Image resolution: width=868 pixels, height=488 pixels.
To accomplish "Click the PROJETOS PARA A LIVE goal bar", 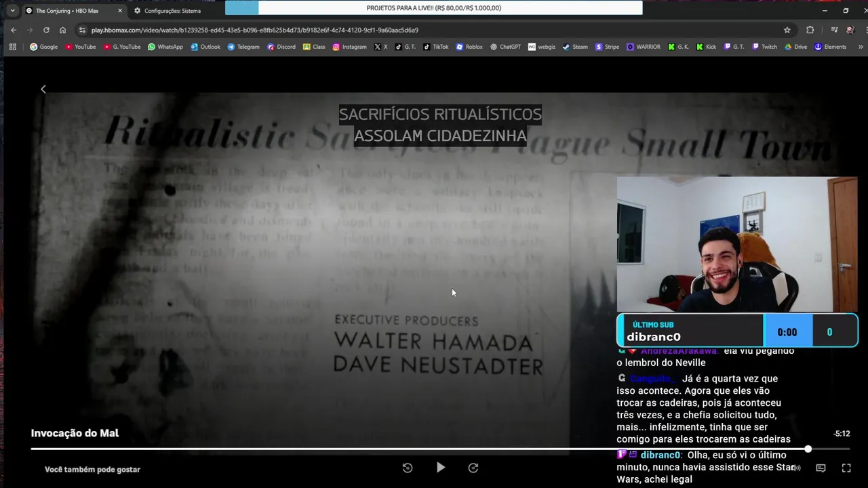I will pos(434,7).
